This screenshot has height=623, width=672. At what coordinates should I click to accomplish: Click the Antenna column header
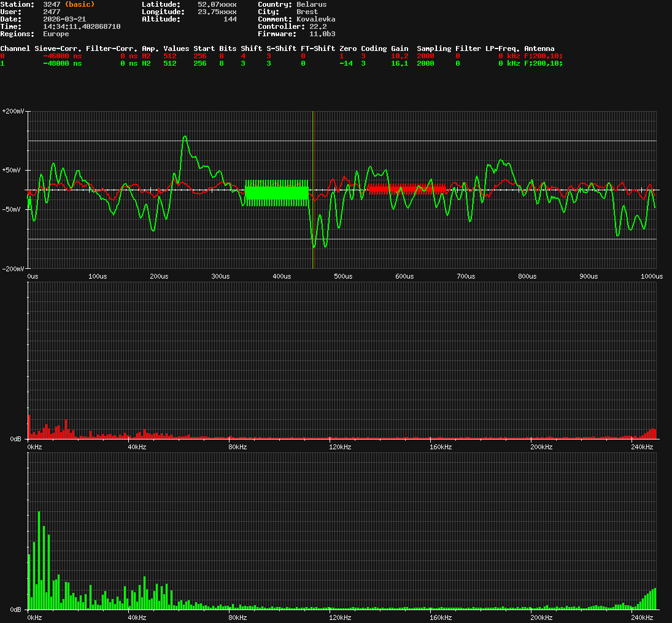point(539,48)
